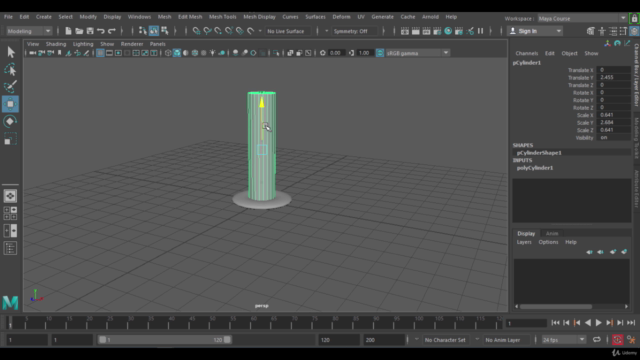The height and width of the screenshot is (360, 640).
Task: Enable snap to points magnet
Action: click(218, 31)
